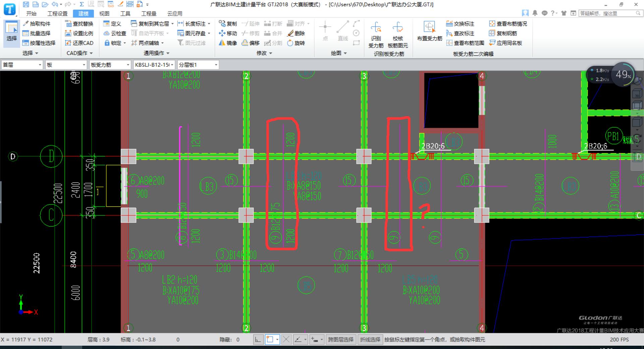
Task: Expand the 两点辅轴 dropdown
Action: [163, 43]
